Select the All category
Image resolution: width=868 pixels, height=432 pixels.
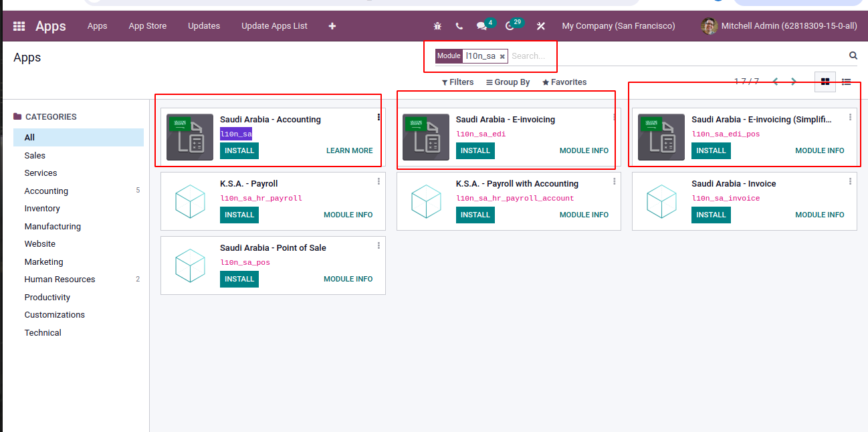pyautogui.click(x=79, y=137)
